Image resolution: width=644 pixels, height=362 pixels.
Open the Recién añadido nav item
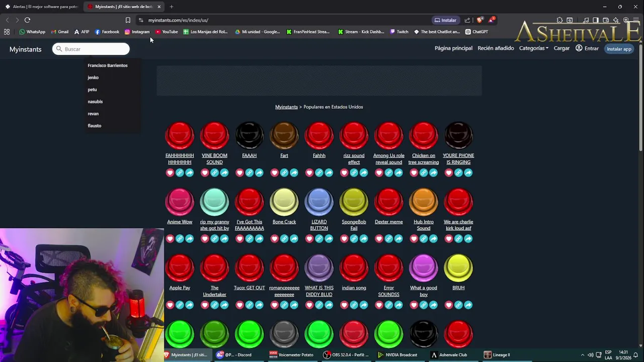(x=496, y=48)
